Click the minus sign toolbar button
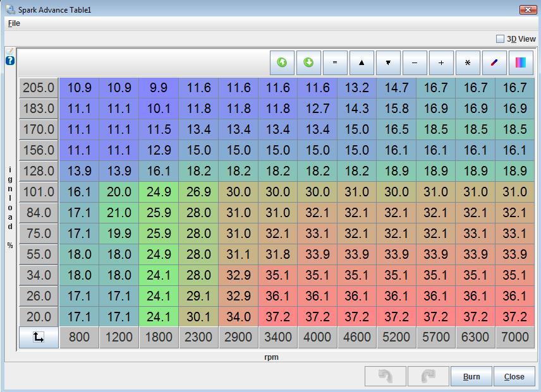This screenshot has height=392, width=541. tap(415, 62)
